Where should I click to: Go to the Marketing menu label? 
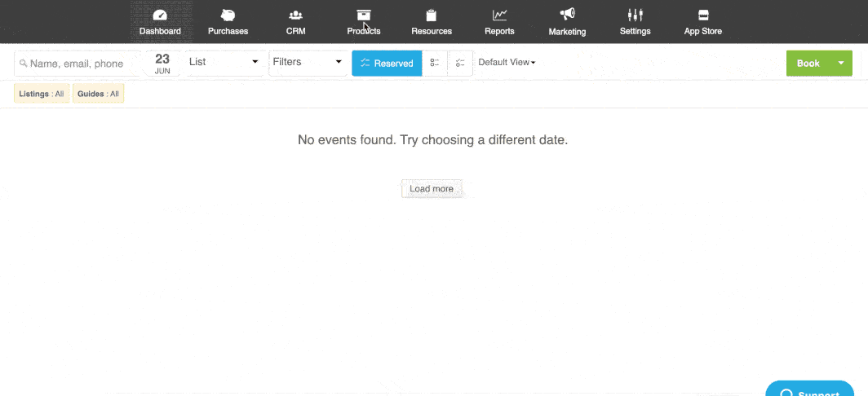568,32
